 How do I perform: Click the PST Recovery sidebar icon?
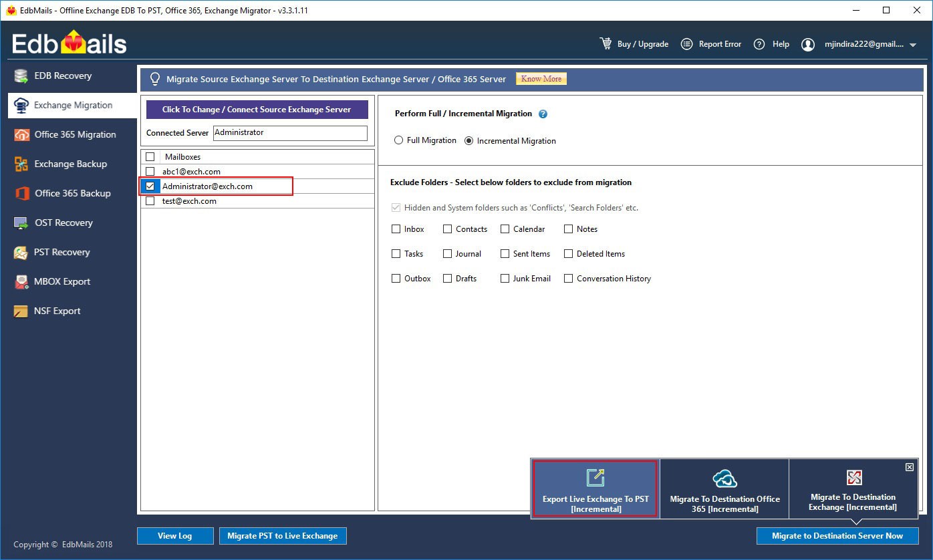coord(21,253)
